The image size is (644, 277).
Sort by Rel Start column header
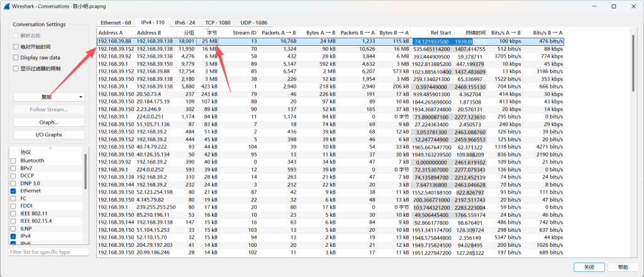pos(432,33)
